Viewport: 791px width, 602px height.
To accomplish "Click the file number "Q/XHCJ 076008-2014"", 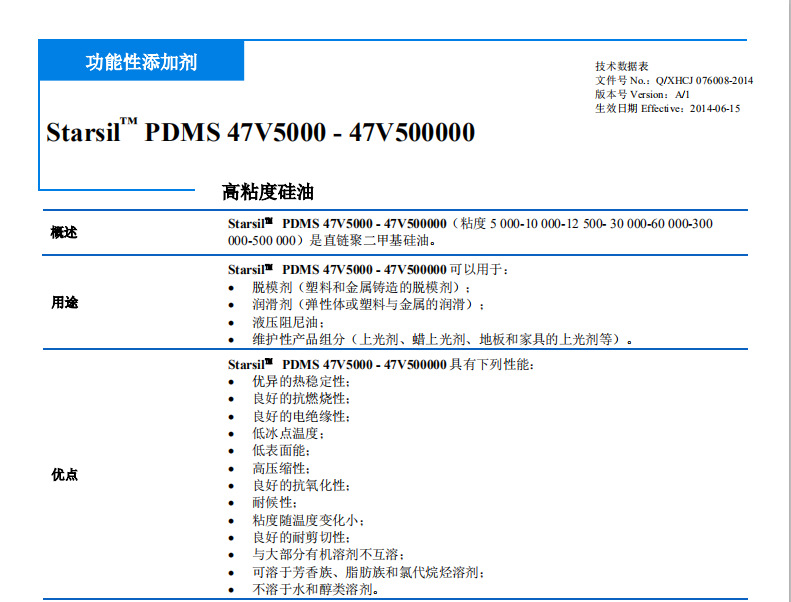I will tap(704, 80).
